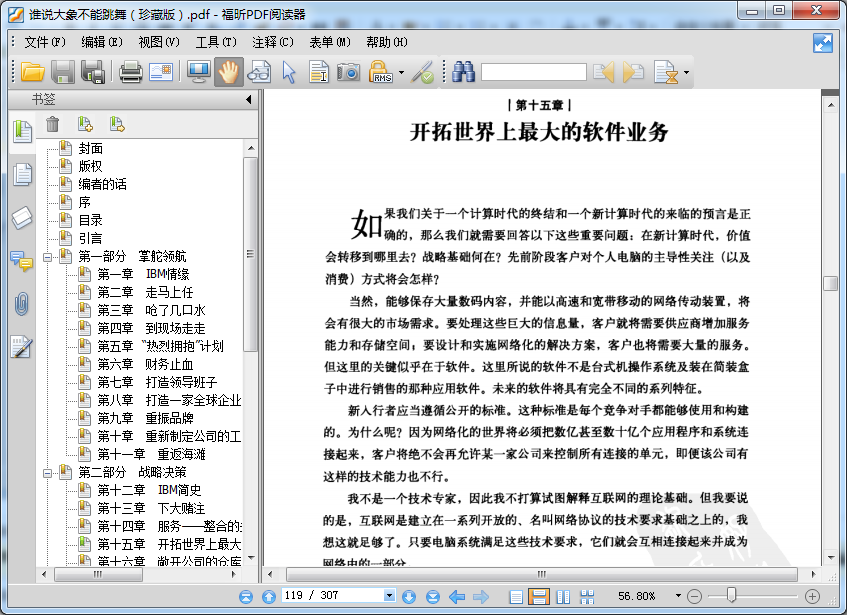Image resolution: width=847 pixels, height=615 pixels.
Task: Go to previous page button
Action: tap(268, 596)
